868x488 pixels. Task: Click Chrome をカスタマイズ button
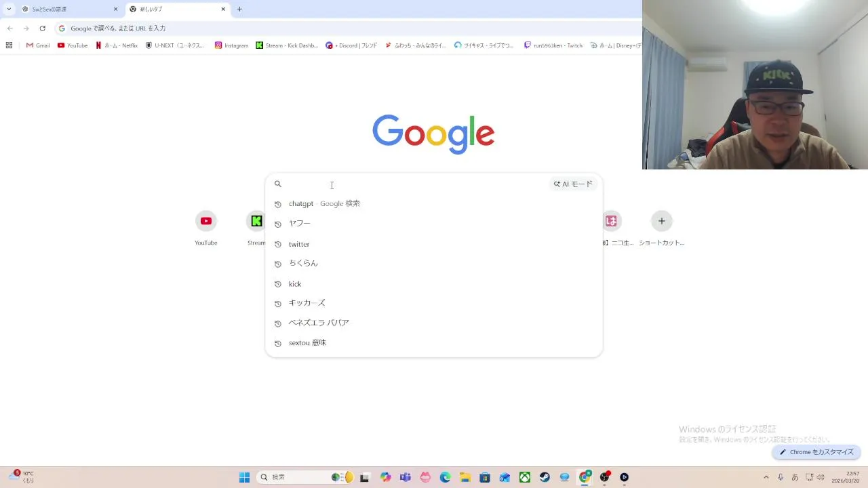click(816, 452)
